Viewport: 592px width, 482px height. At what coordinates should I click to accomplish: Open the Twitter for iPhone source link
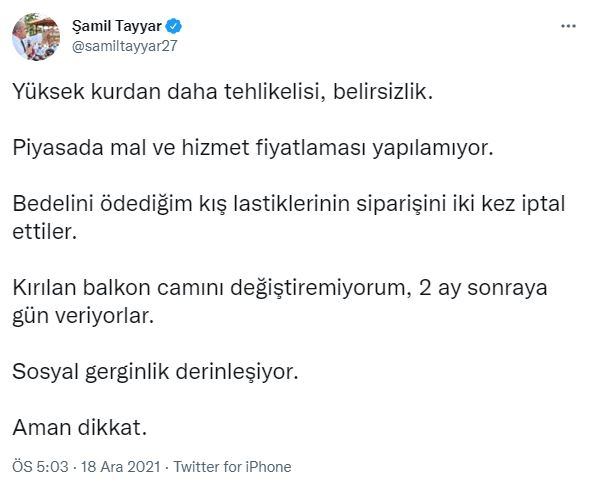232,467
